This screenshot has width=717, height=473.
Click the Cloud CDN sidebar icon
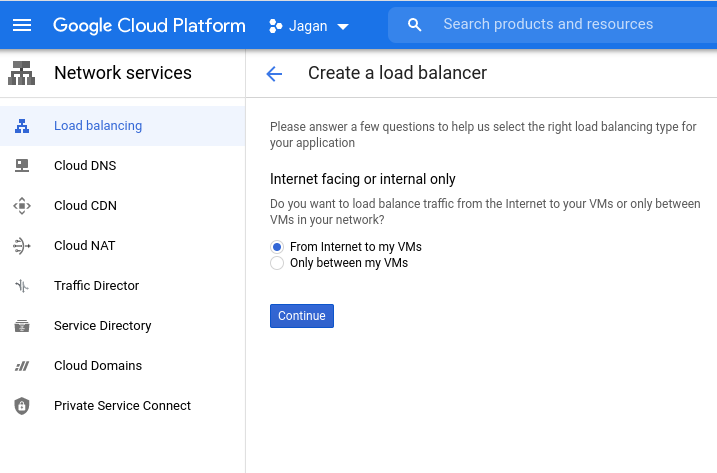tap(22, 206)
